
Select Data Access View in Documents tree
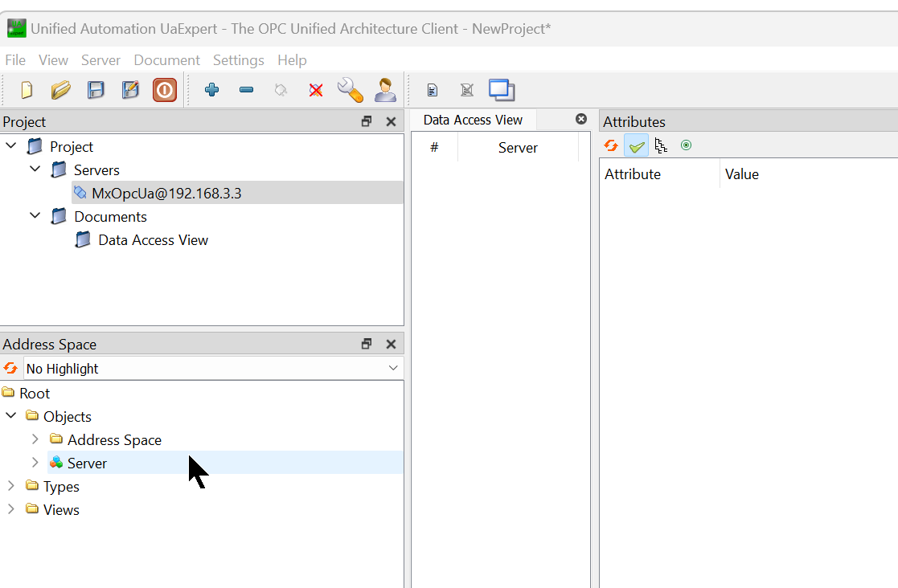click(x=153, y=240)
